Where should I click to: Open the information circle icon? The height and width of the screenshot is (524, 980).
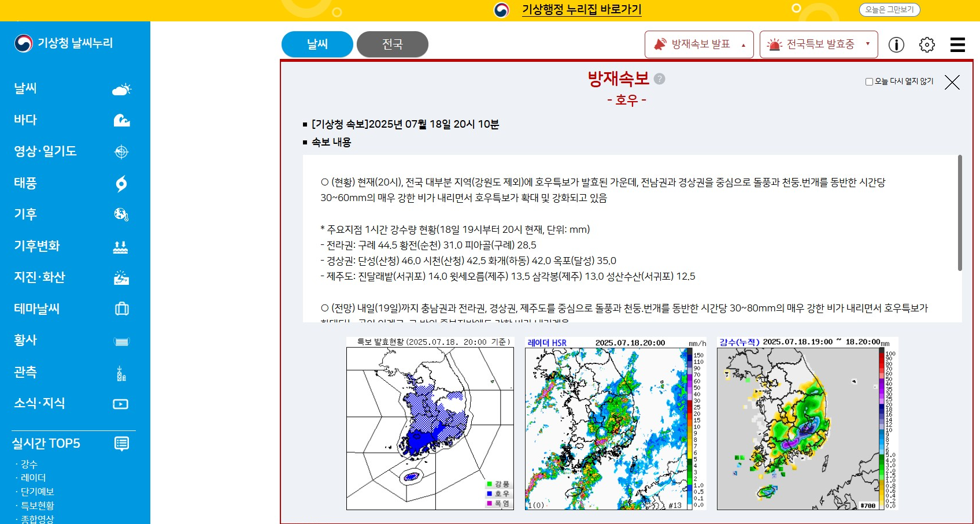click(896, 44)
